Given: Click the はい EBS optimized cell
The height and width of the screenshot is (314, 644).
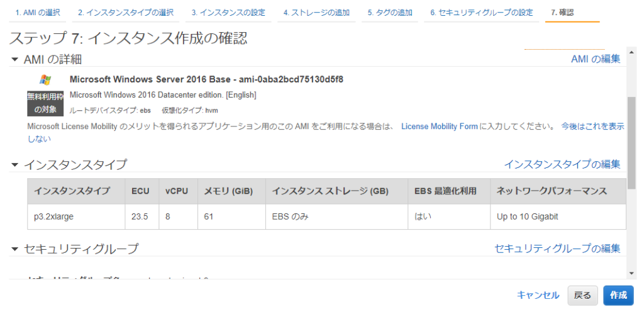Looking at the screenshot, I should tap(449, 216).
